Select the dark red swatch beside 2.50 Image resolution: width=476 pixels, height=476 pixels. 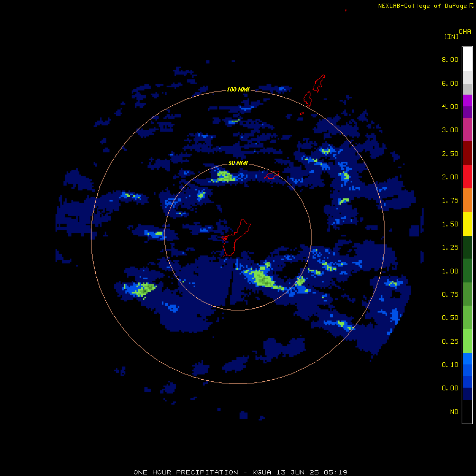pos(467,153)
